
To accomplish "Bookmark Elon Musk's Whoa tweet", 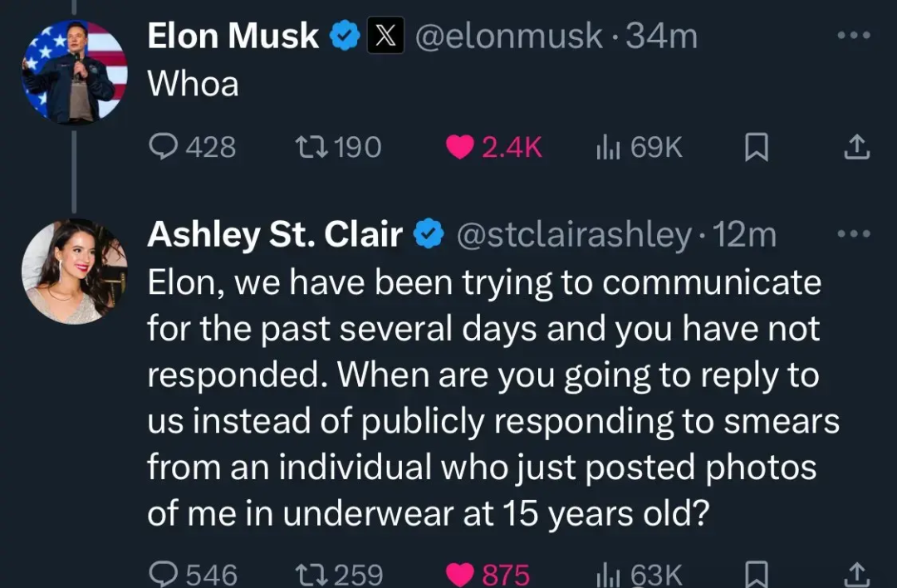I will [x=757, y=147].
